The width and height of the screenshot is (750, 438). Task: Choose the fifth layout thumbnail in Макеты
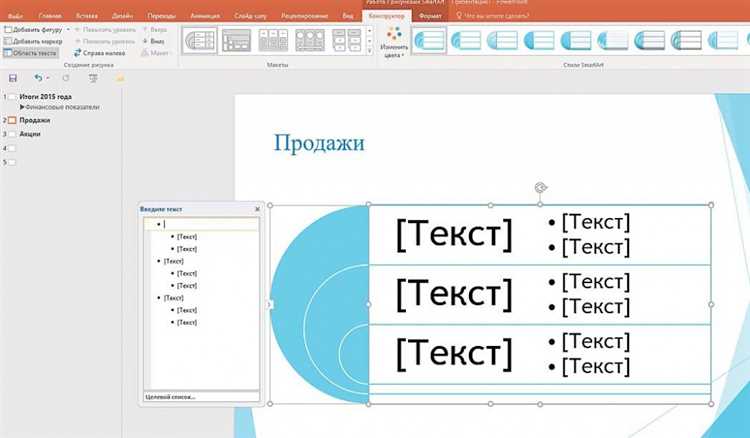click(x=347, y=40)
